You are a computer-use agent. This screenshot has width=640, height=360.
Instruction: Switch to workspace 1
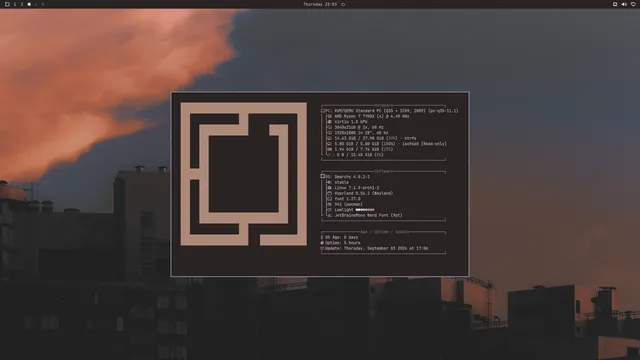(15, 4)
